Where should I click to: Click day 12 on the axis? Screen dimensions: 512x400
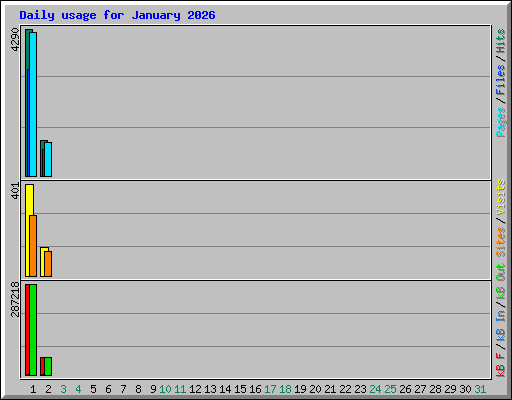coord(195,389)
